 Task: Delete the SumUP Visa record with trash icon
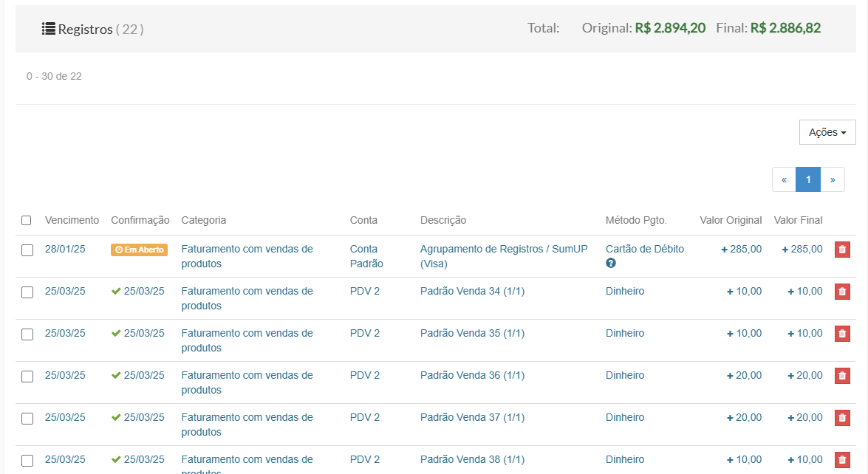point(842,250)
